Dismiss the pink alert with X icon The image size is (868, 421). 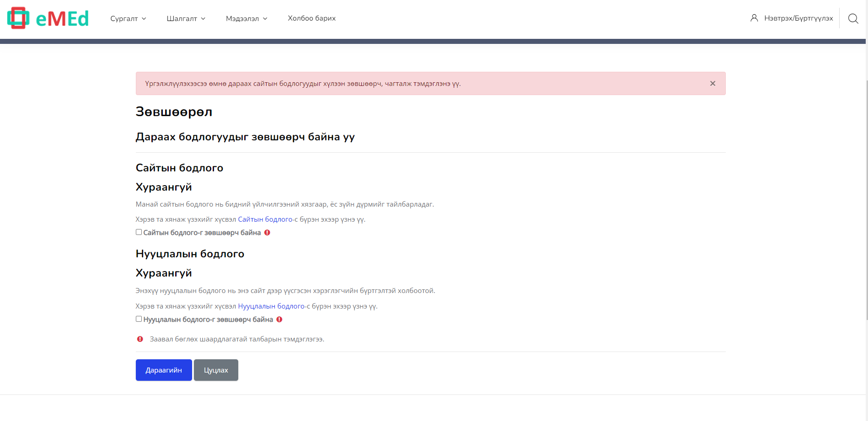[x=713, y=84]
